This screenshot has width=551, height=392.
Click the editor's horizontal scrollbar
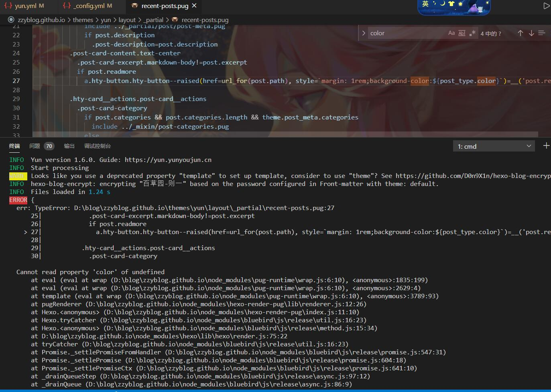tap(285, 134)
